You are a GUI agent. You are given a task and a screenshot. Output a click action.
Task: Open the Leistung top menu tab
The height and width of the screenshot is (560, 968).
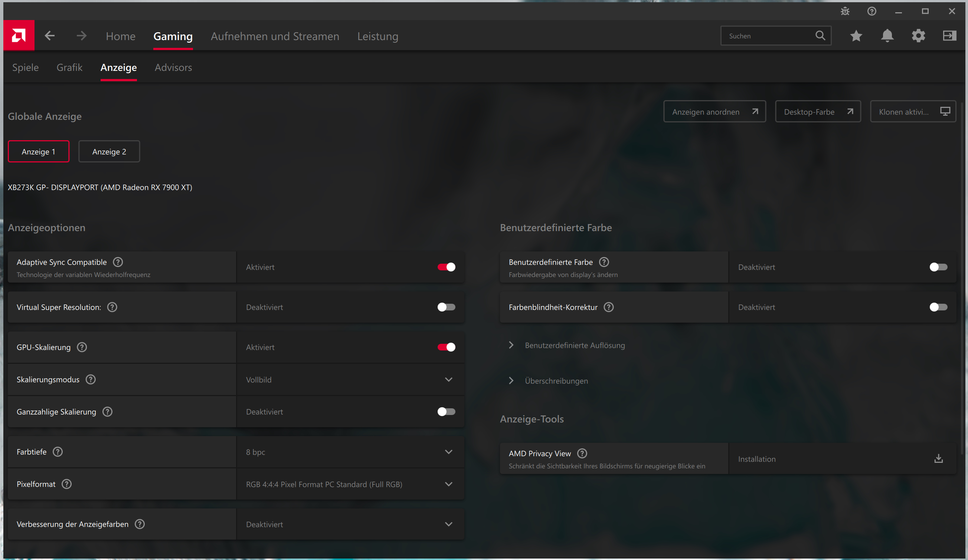click(x=377, y=36)
